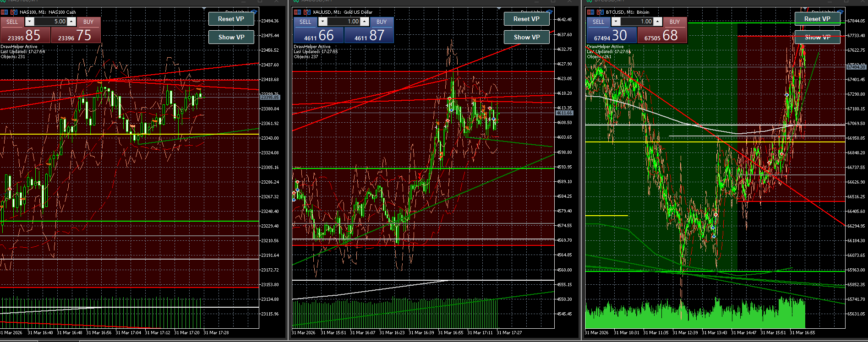
Task: Decrease NAS100 lot size with the down arrow
Action: pos(30,22)
